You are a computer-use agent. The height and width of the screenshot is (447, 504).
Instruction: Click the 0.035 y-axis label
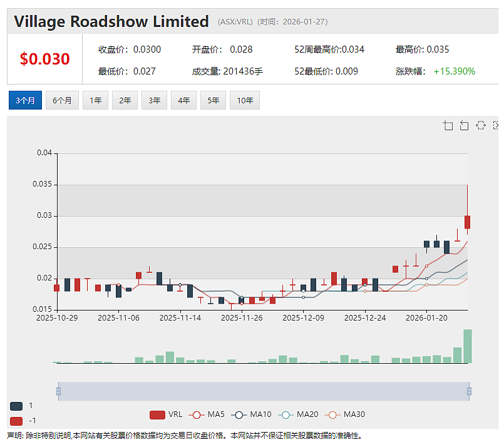42,184
